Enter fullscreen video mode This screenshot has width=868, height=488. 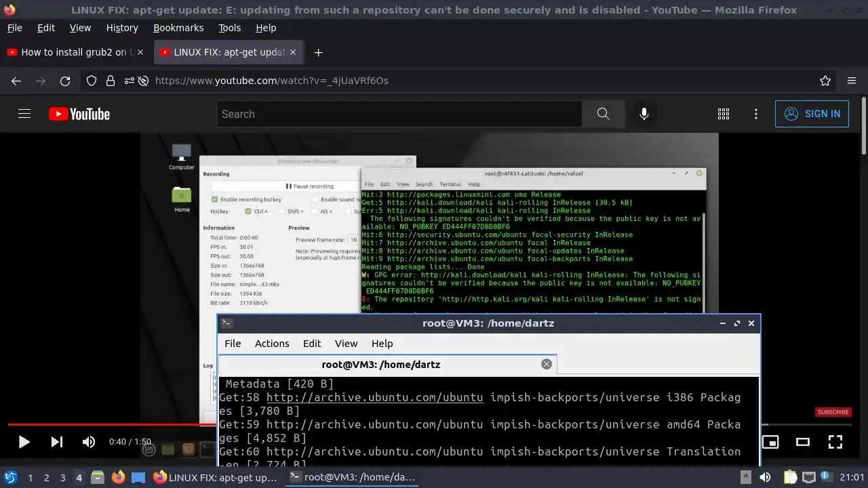coord(835,442)
